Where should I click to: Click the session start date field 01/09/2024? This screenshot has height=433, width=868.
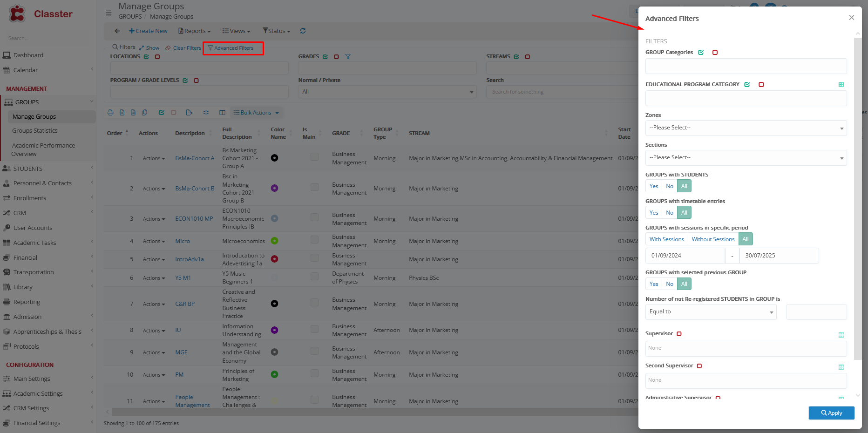tap(685, 256)
